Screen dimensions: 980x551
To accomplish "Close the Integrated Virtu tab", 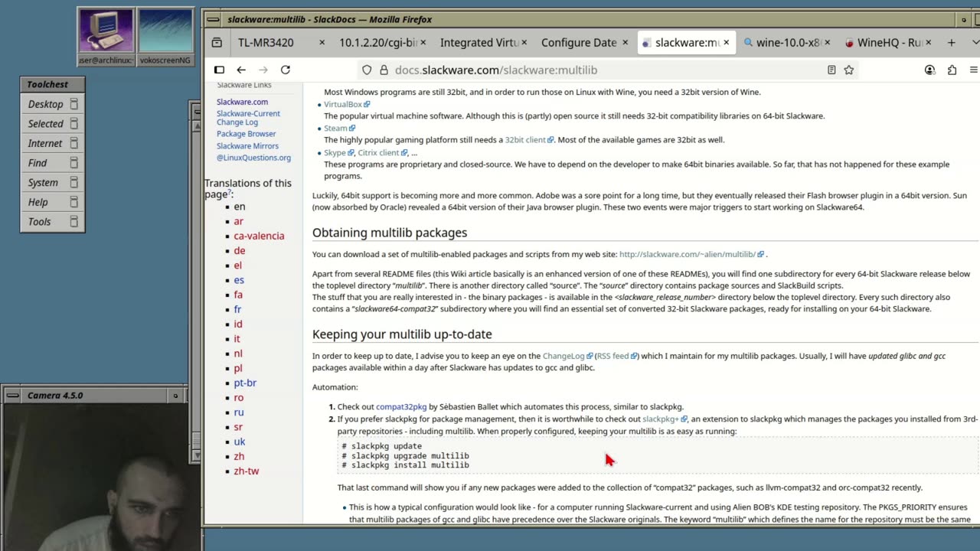I will 524,43.
